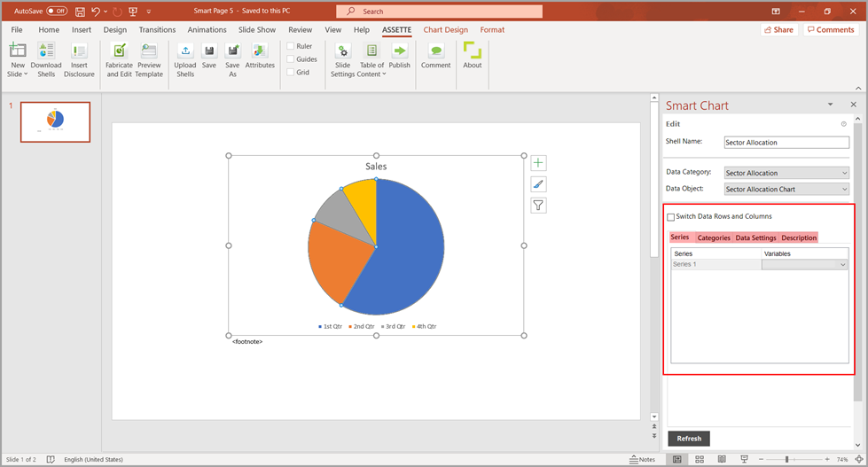Enable the Ruler checkbox
This screenshot has height=467, width=868.
click(x=291, y=46)
